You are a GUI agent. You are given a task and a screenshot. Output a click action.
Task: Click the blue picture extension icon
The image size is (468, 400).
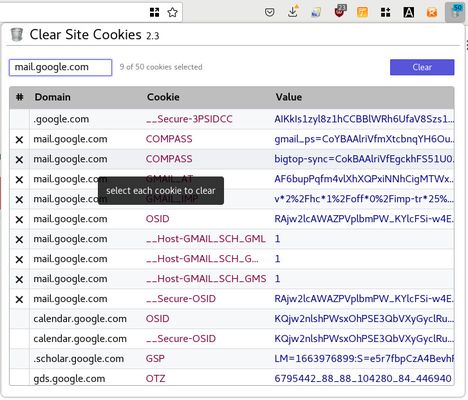(316, 12)
